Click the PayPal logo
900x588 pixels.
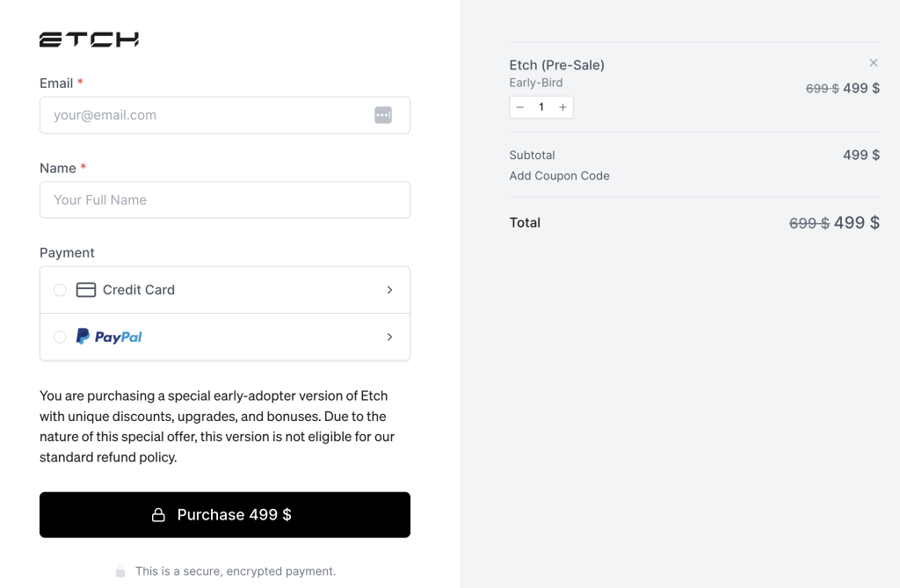click(x=109, y=337)
